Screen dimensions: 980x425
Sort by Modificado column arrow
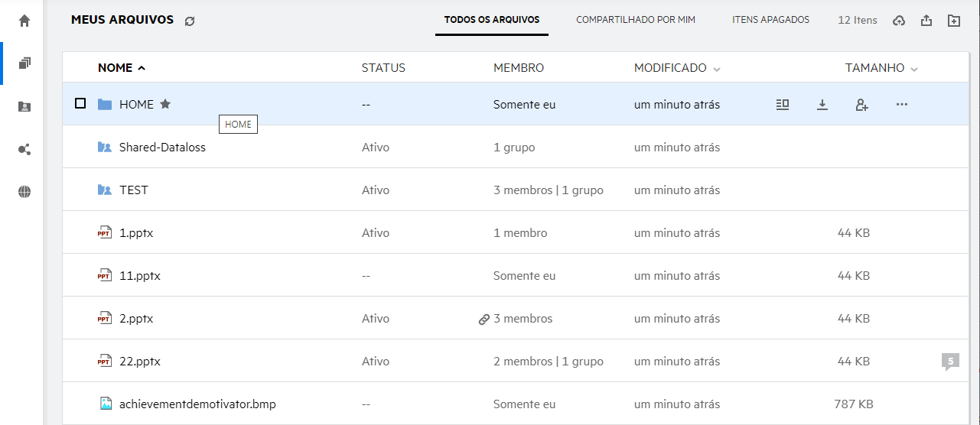tap(717, 69)
